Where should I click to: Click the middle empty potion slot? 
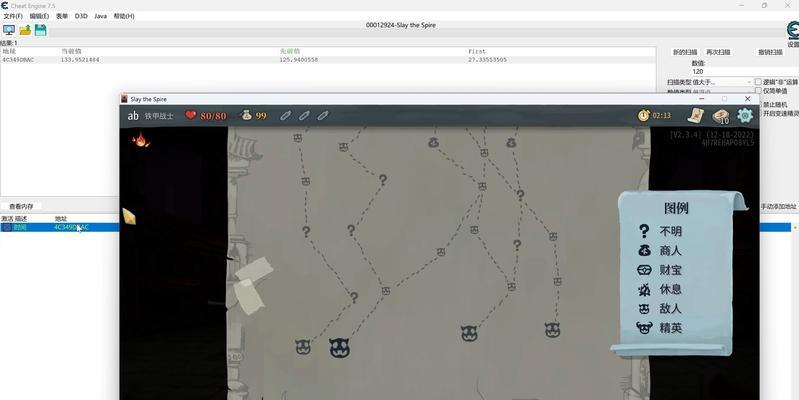pos(304,116)
